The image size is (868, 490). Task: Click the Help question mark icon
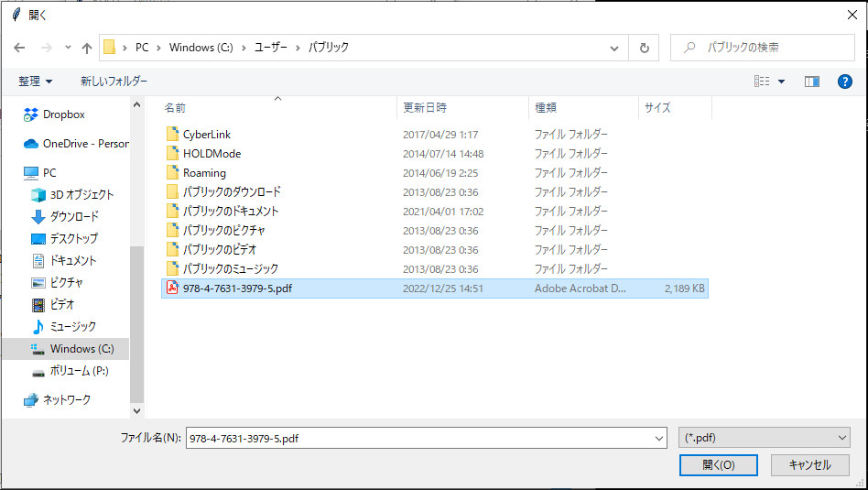(845, 82)
